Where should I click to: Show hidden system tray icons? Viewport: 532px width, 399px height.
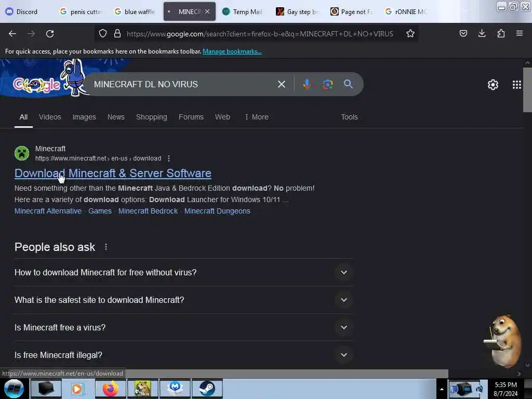coord(442,389)
